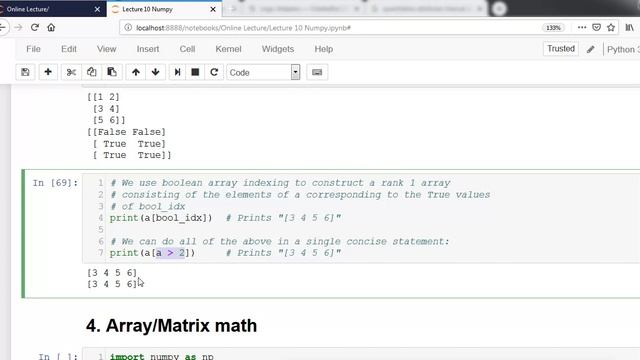Click the highlighted a > 2 expression
The image size is (640, 360).
[170, 253]
